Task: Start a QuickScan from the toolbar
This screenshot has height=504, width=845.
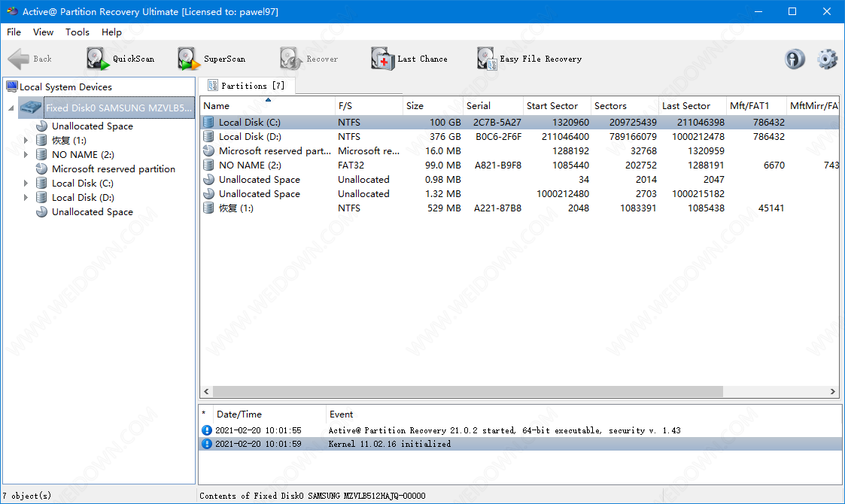Action: 120,59
